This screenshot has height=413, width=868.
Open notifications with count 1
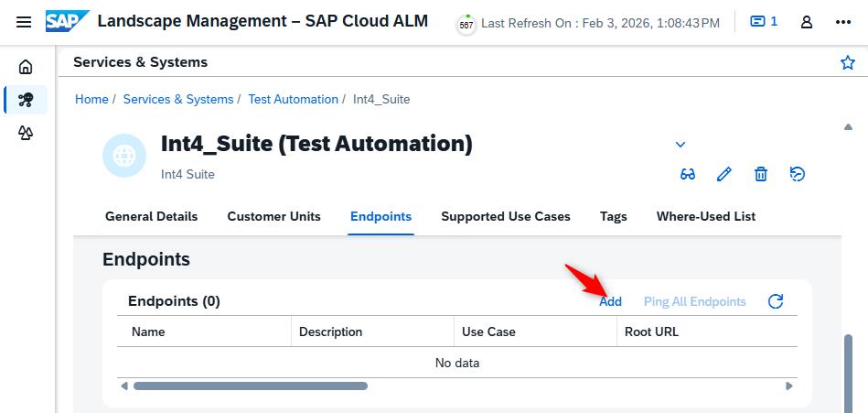pyautogui.click(x=764, y=22)
